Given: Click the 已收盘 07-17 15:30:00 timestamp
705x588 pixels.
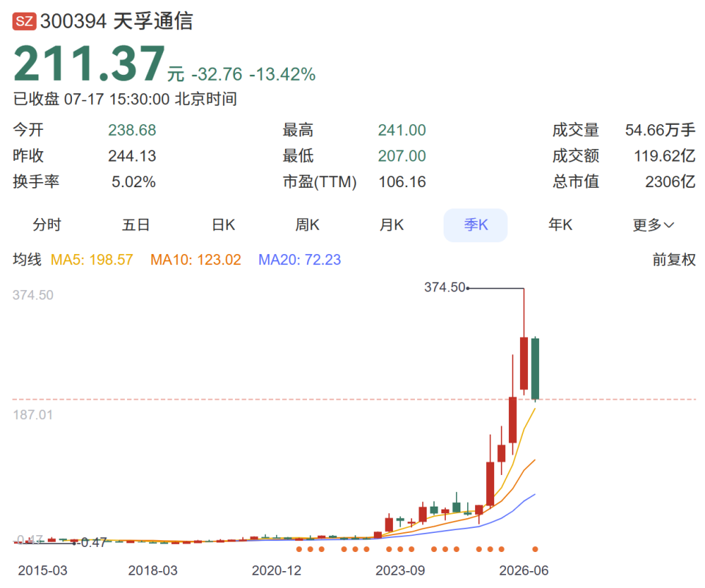Looking at the screenshot, I should point(125,99).
